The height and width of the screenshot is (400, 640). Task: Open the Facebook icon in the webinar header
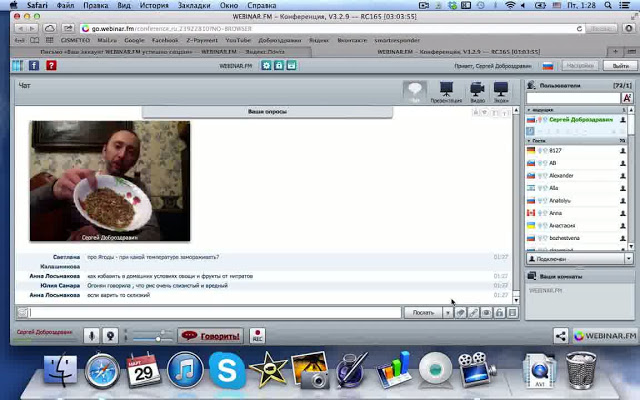click(33, 66)
